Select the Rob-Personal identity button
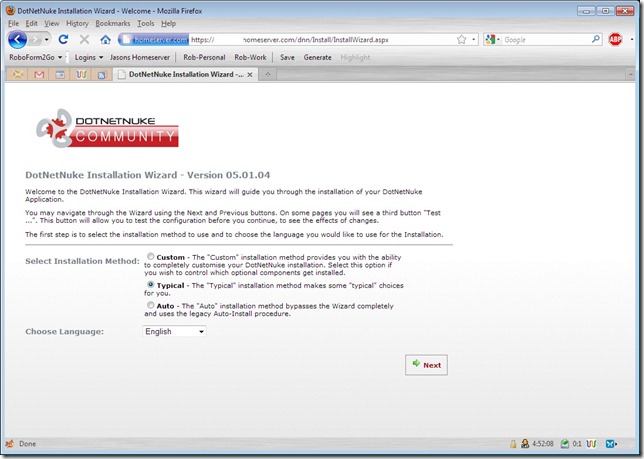Screen dimensions: 644x459 pyautogui.click(x=204, y=57)
